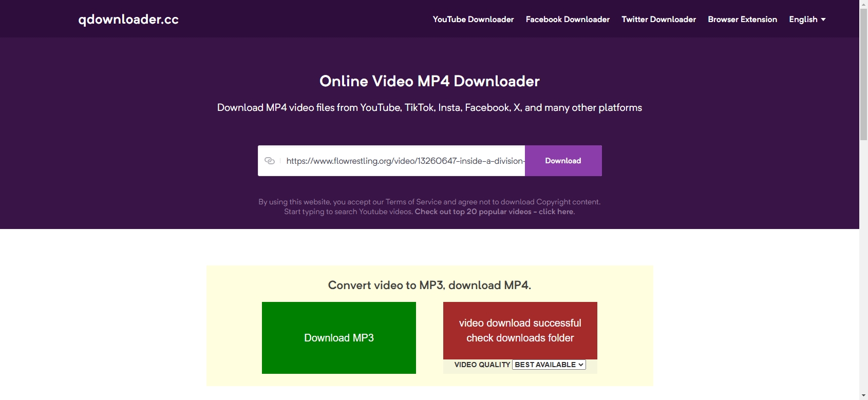Click the qdownloader.cc site logo

pos(128,20)
